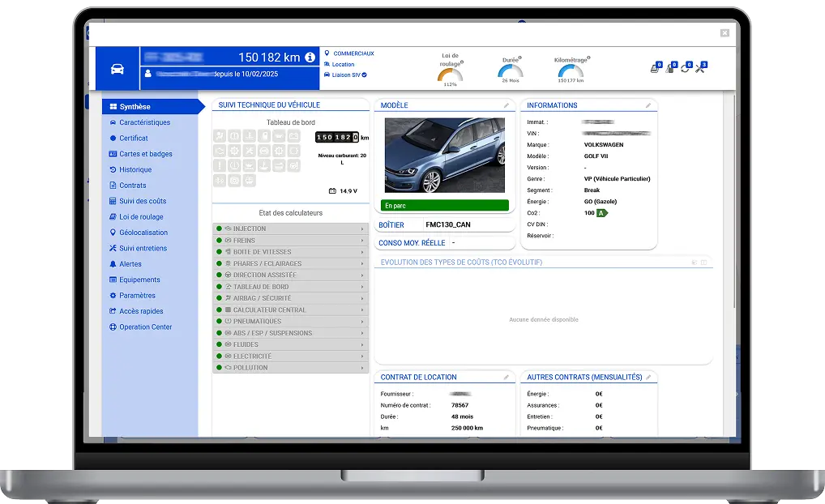Click the documents icon next to the fuel pump
Viewport: 825px width, 504px height.
[655, 67]
